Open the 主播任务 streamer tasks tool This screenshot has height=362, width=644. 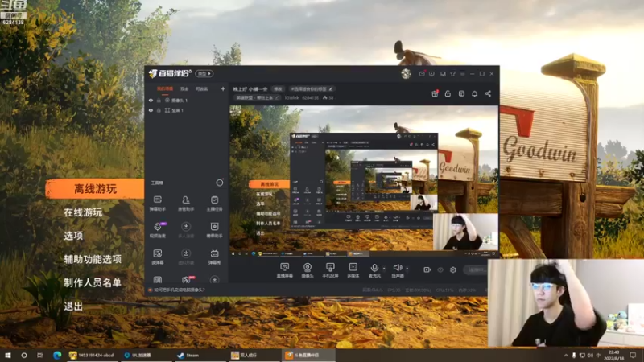pos(214,204)
